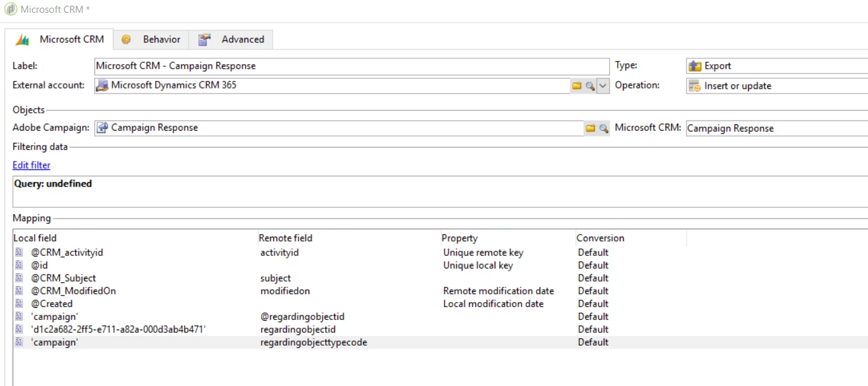Click the field icon beside @CRM_ModifiedOn
The width and height of the screenshot is (868, 386).
click(19, 291)
